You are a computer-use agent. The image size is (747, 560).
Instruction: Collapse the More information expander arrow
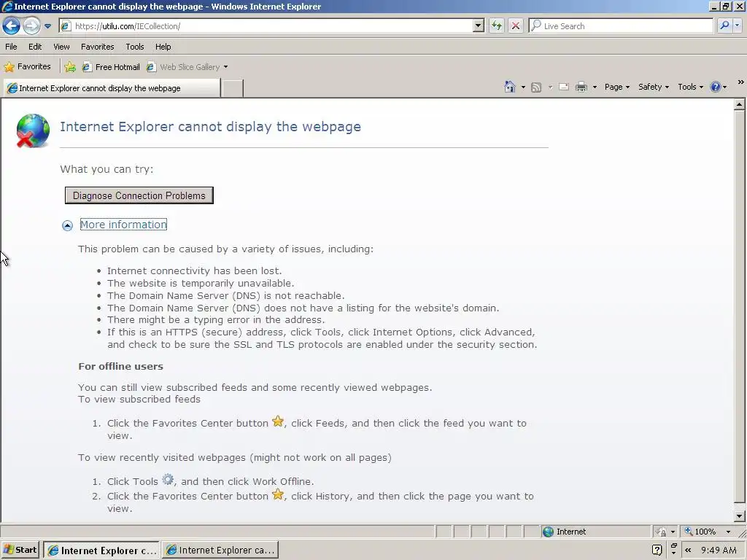click(x=67, y=225)
